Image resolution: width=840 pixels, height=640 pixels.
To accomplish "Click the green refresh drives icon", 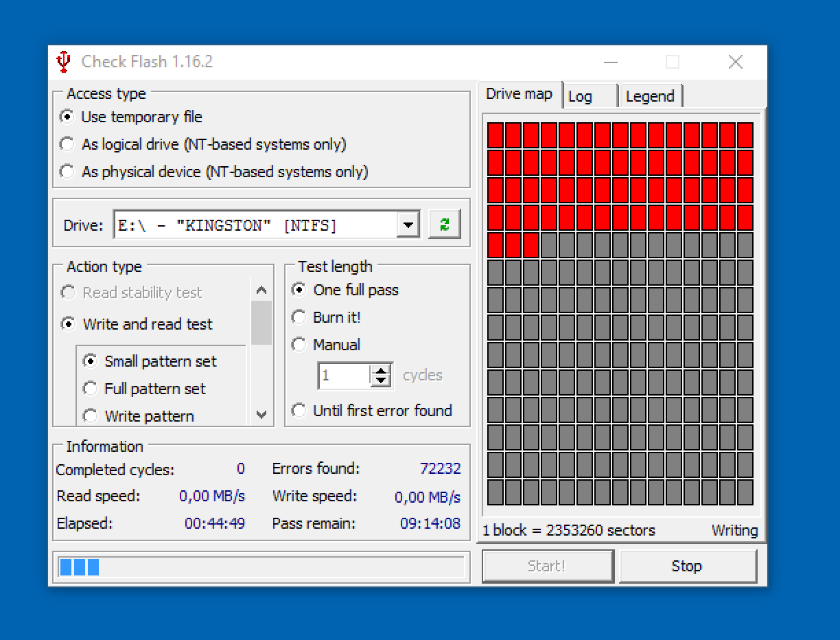I will (x=444, y=225).
